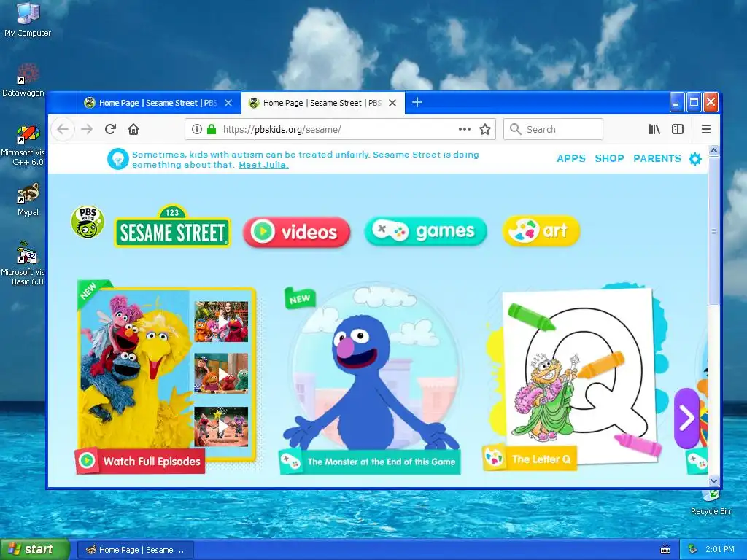Image resolution: width=747 pixels, height=560 pixels.
Task: Select Microsoft Visual C++ 6.0 desktop icon
Action: coord(23,146)
